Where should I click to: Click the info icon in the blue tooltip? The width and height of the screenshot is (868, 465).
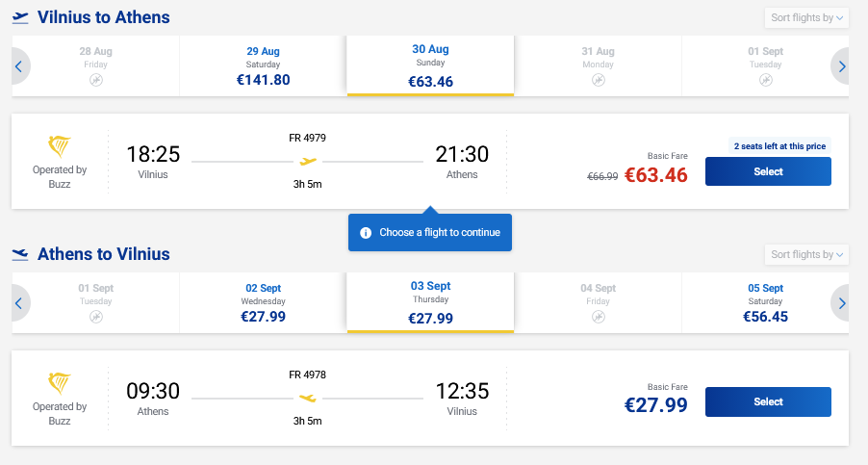pyautogui.click(x=366, y=233)
